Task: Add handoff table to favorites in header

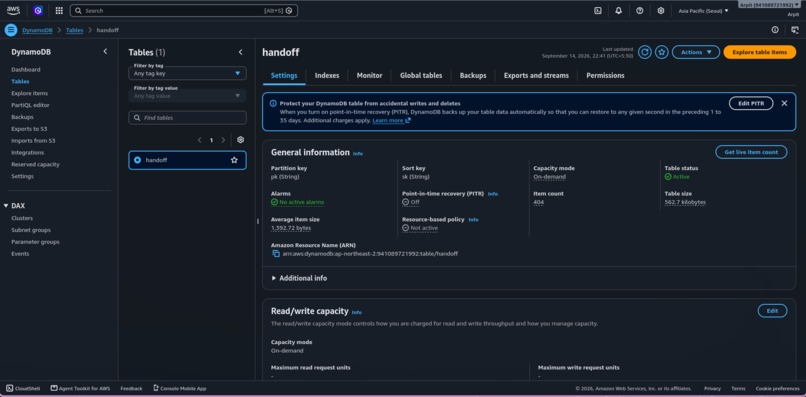Action: click(x=662, y=52)
